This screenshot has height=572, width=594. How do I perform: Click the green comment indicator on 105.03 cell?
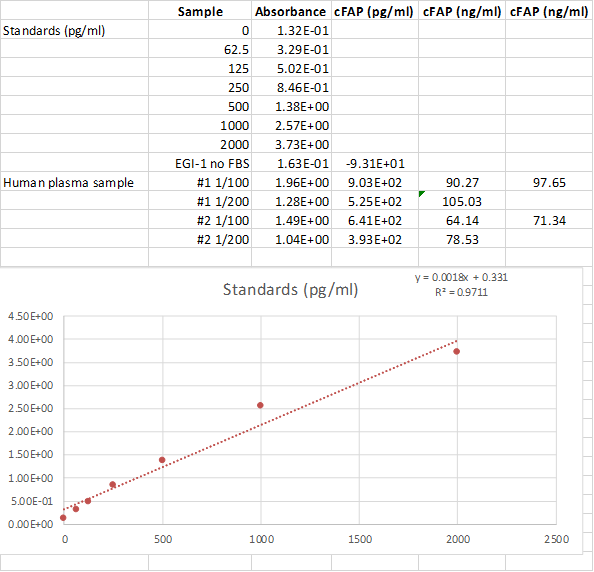[421, 193]
